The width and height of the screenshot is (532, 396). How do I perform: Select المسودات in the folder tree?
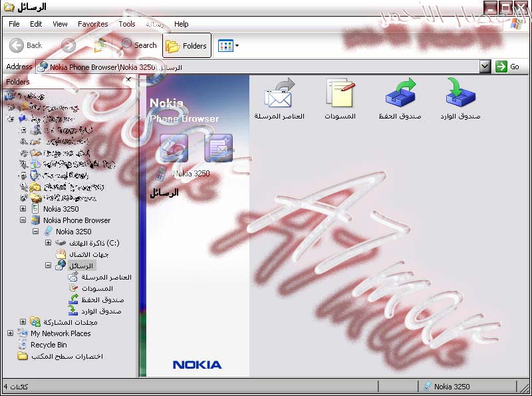[97, 288]
